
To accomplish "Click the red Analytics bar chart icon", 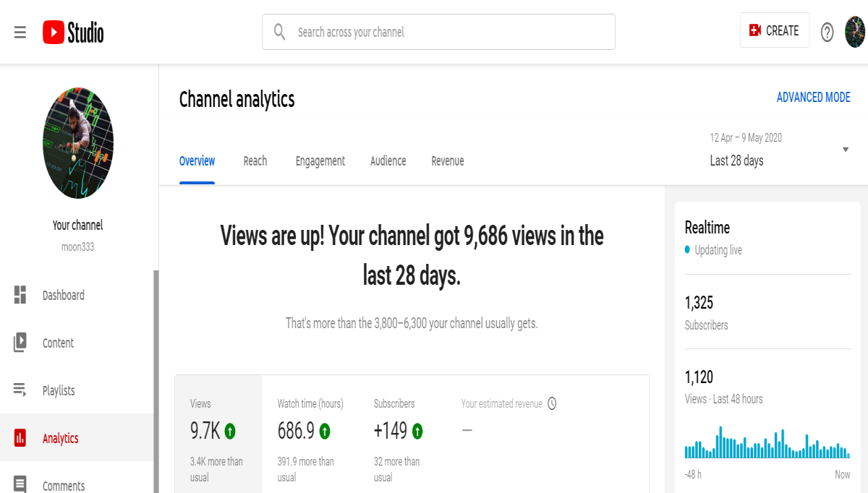I will (20, 438).
